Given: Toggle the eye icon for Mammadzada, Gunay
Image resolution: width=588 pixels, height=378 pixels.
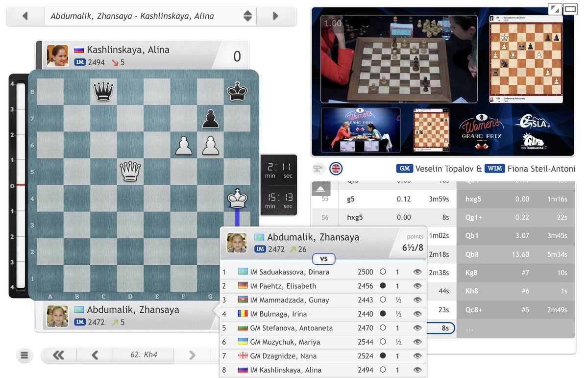Looking at the screenshot, I should [x=417, y=300].
